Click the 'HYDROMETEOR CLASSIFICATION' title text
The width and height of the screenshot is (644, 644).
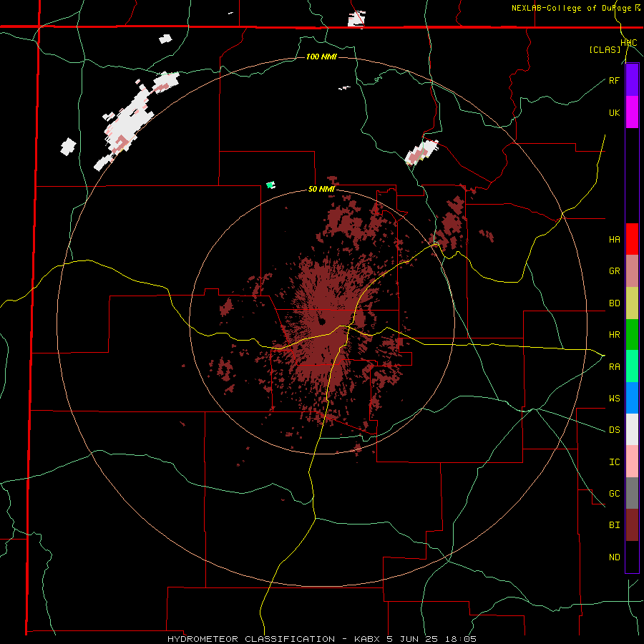[251, 639]
